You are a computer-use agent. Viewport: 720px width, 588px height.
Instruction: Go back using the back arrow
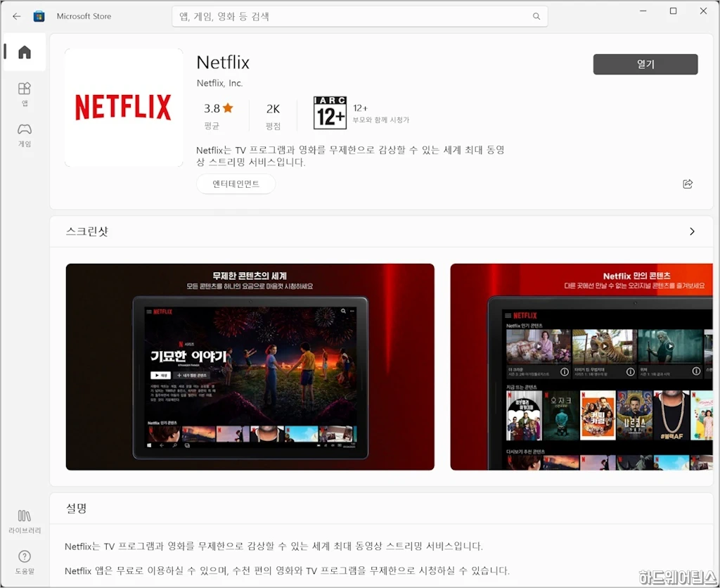click(x=17, y=17)
